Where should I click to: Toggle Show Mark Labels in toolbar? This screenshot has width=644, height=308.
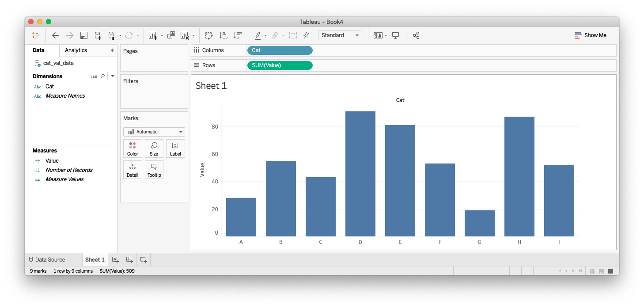coord(293,35)
